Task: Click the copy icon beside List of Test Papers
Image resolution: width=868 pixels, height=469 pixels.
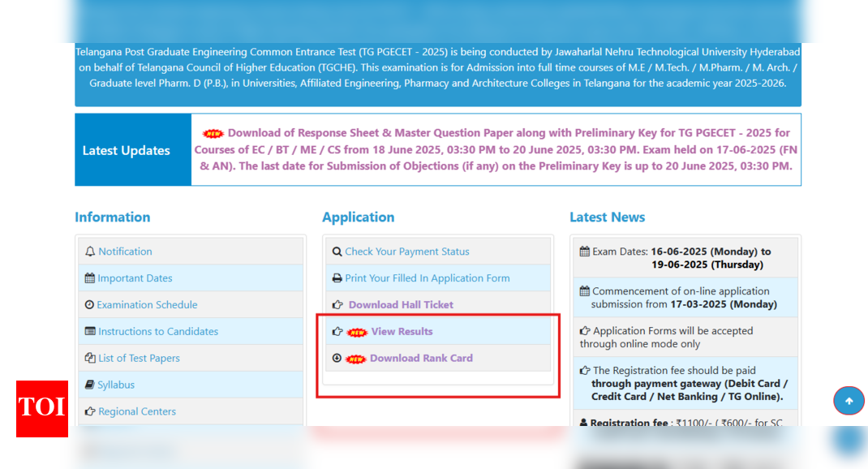Action: [90, 358]
